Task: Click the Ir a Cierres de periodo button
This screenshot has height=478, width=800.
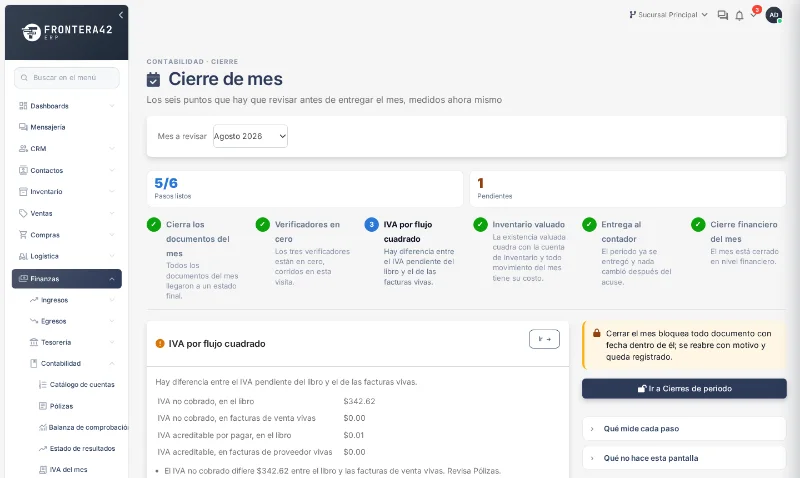Action: [x=684, y=389]
